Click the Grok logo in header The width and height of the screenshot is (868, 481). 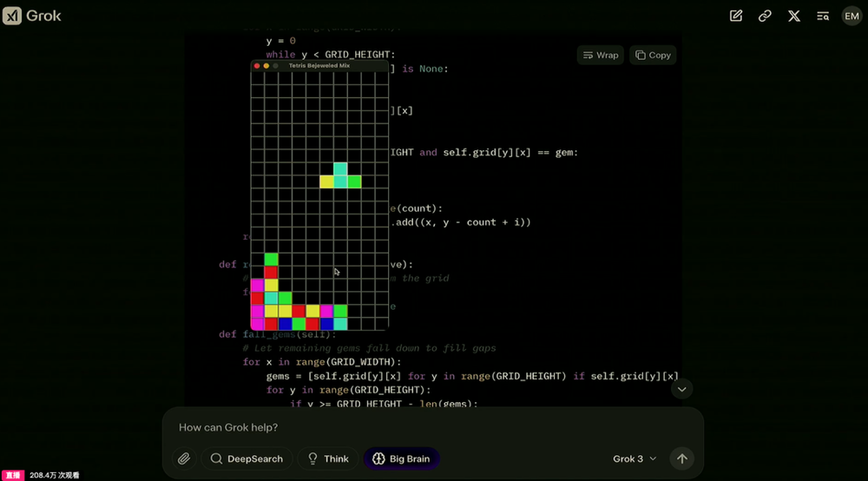(32, 16)
